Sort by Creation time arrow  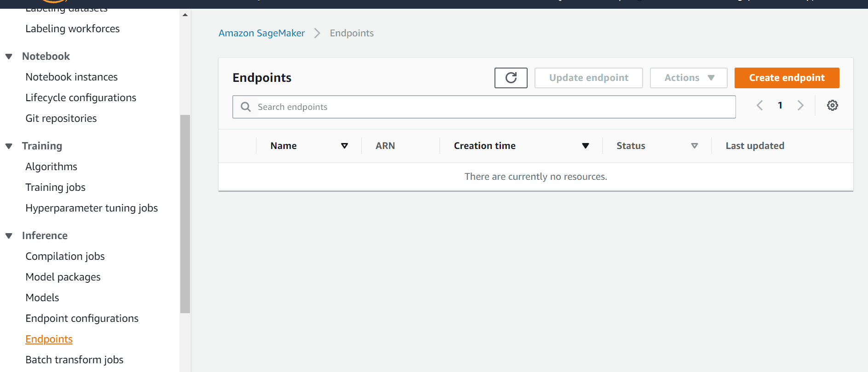[585, 146]
